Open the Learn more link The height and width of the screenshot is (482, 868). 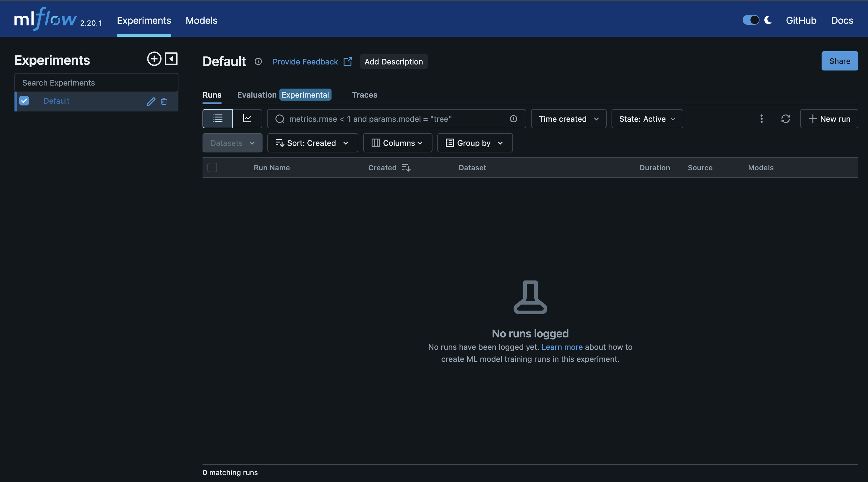pos(562,347)
